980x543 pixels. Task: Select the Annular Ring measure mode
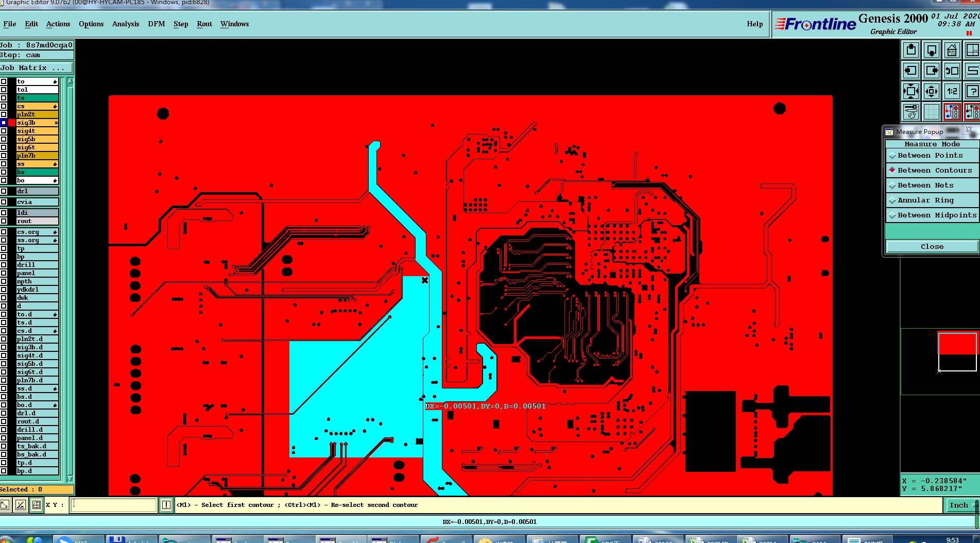coord(932,200)
